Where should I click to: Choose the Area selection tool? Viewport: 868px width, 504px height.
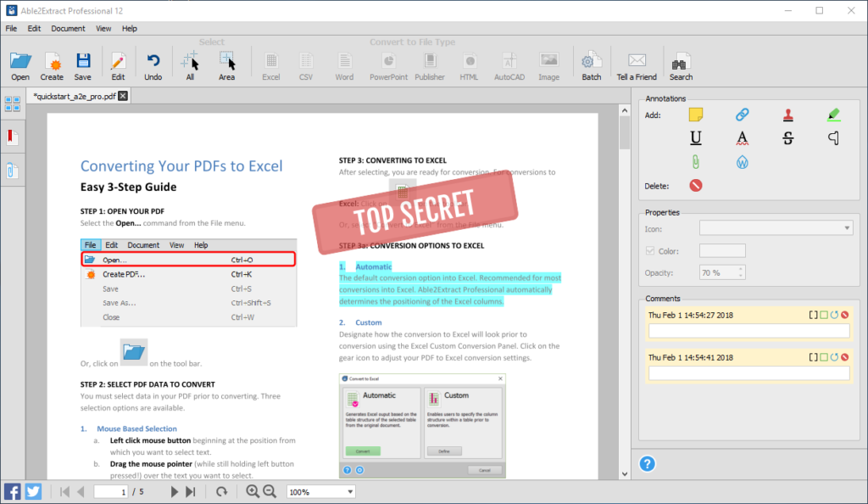(x=226, y=66)
